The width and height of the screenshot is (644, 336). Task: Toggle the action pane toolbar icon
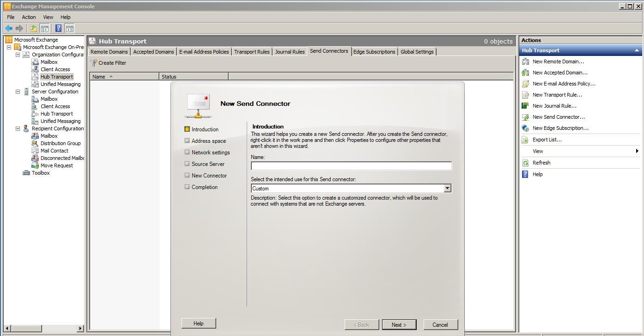pyautogui.click(x=69, y=28)
